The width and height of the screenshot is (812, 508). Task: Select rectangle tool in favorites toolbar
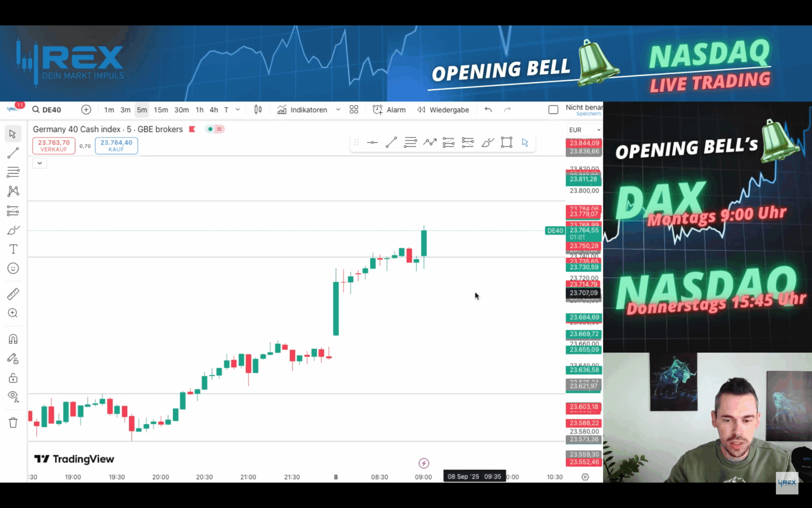(x=507, y=143)
